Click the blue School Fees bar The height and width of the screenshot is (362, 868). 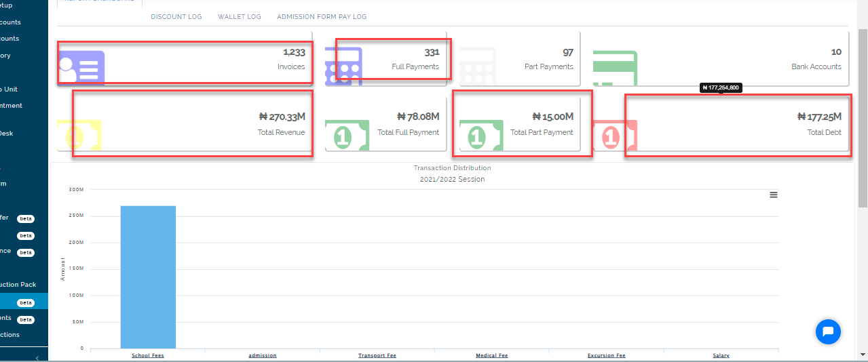click(148, 277)
